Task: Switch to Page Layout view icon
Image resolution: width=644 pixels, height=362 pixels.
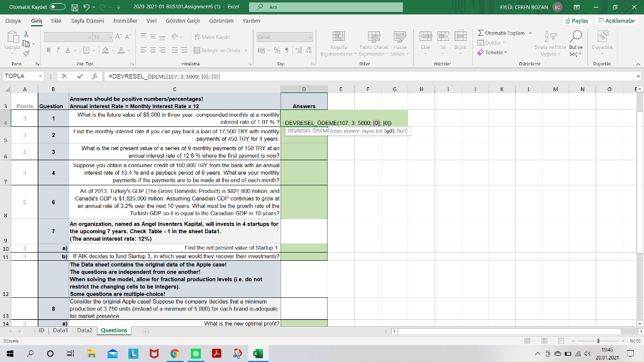Action: pyautogui.click(x=544, y=341)
